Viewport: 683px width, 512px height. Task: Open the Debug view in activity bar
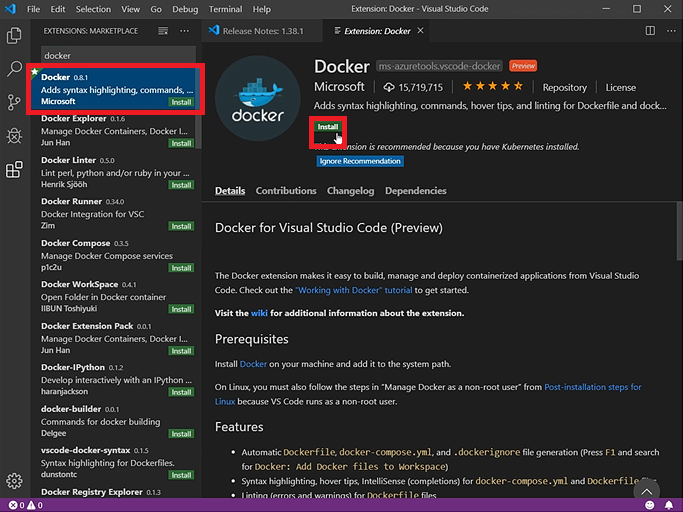[14, 136]
